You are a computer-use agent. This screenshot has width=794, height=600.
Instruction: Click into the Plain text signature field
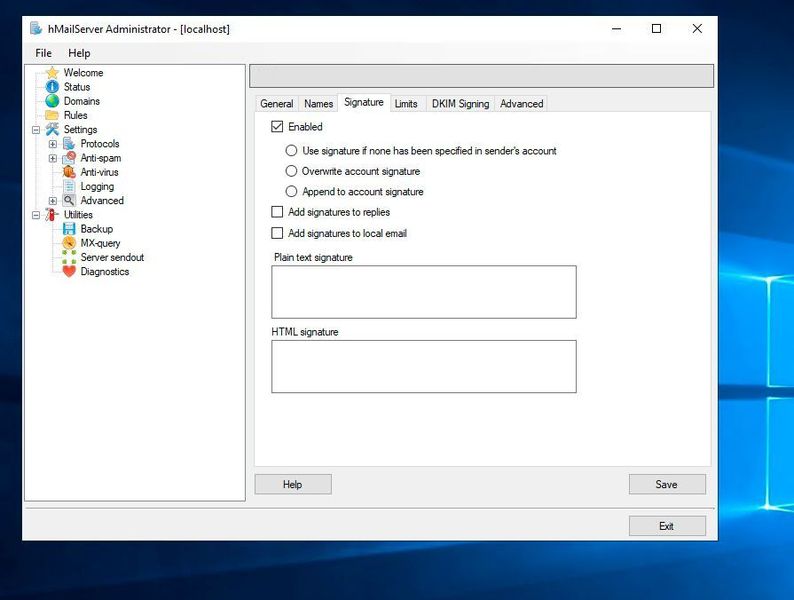point(423,292)
